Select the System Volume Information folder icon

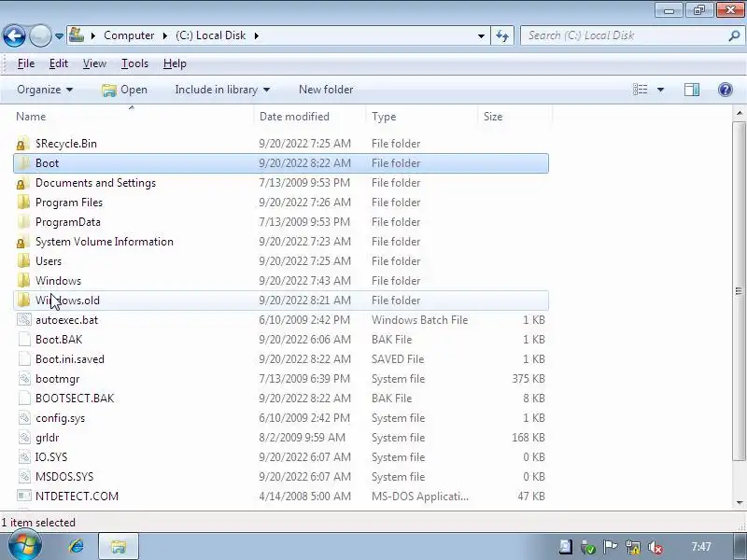pos(21,242)
